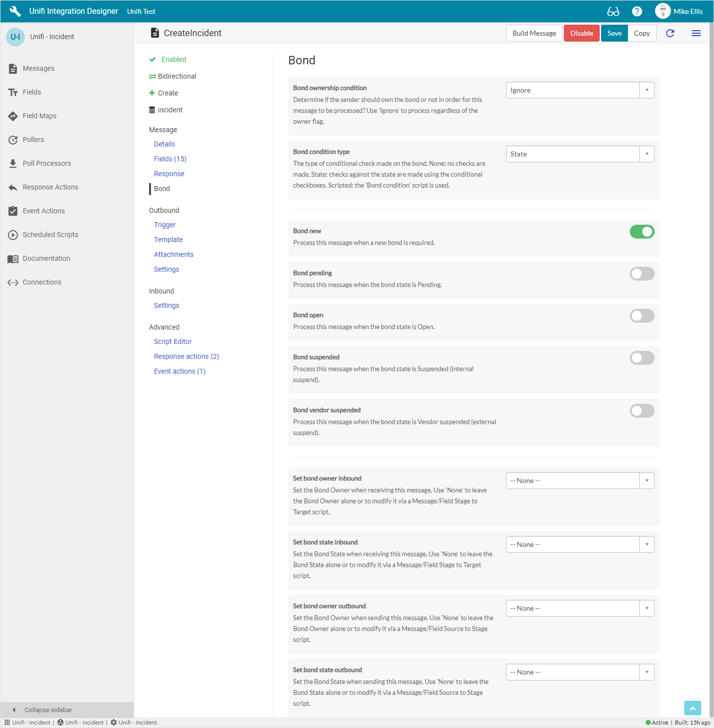The width and height of the screenshot is (714, 728).
Task: Open Field Maps in the sidebar
Action: click(x=40, y=116)
